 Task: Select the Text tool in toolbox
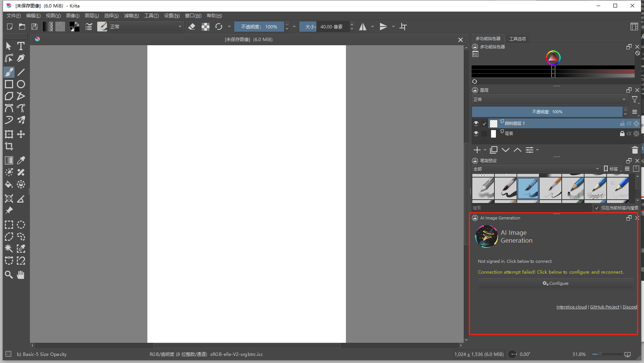tap(21, 46)
